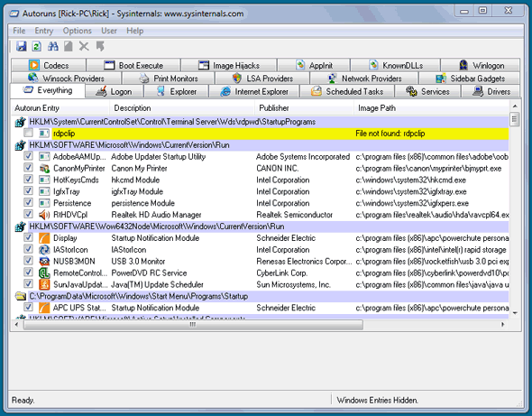
Task: Click 'Windows Entries Hidden.' status text
Action: click(377, 400)
